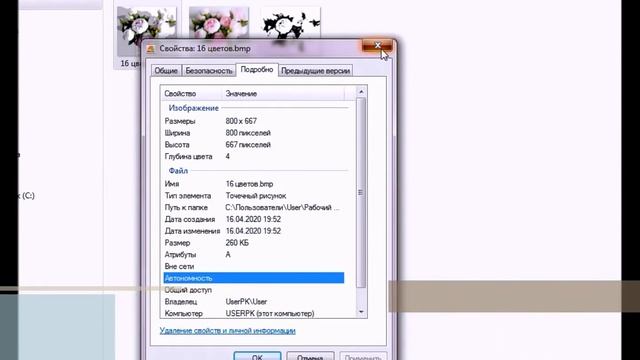This screenshot has width=640, height=360.
Task: Select the Размеры 800 x 667 row
Action: pyautogui.click(x=253, y=121)
